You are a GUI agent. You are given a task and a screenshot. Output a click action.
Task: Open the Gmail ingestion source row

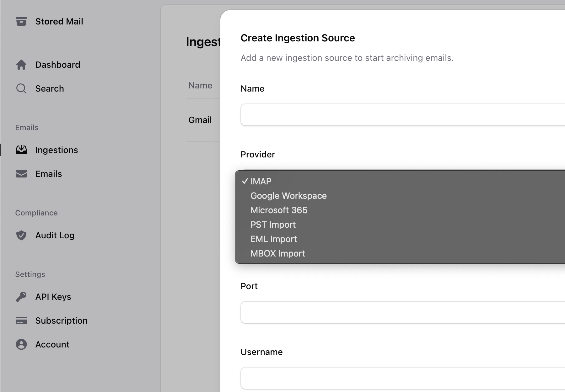pyautogui.click(x=200, y=120)
